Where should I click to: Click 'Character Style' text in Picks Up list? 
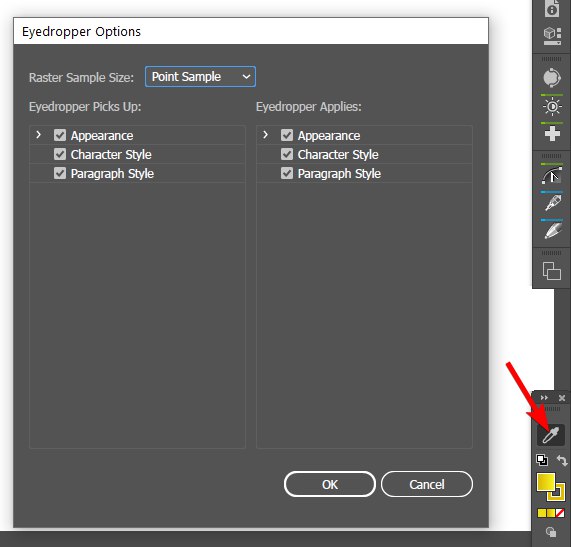(x=111, y=154)
